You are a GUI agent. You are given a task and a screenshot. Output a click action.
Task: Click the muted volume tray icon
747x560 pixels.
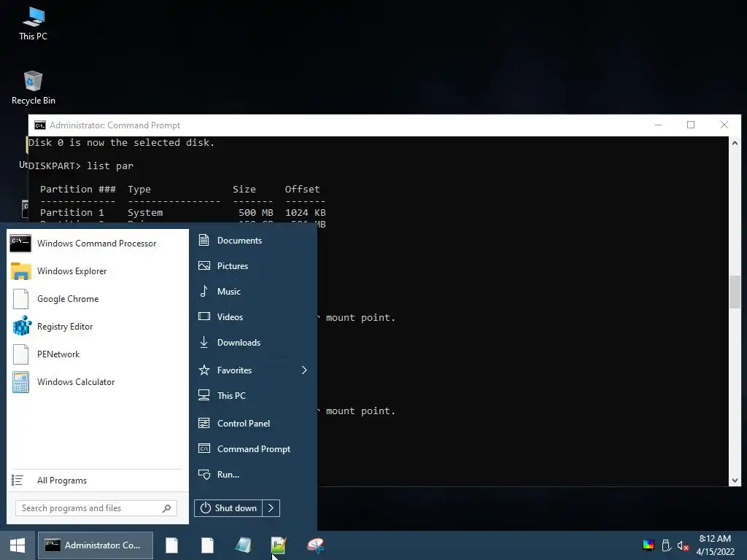point(683,545)
